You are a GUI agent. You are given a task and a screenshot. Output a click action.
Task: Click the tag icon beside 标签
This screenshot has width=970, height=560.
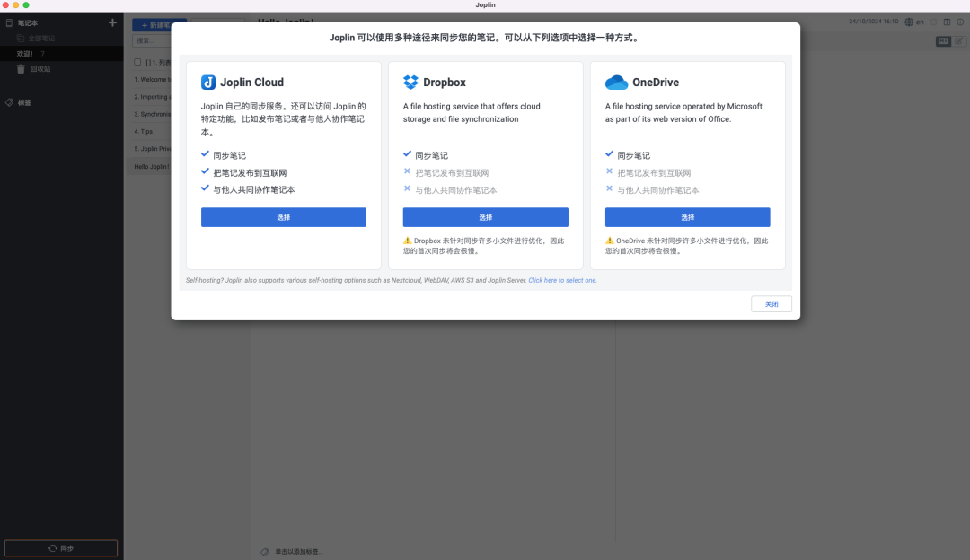9,102
